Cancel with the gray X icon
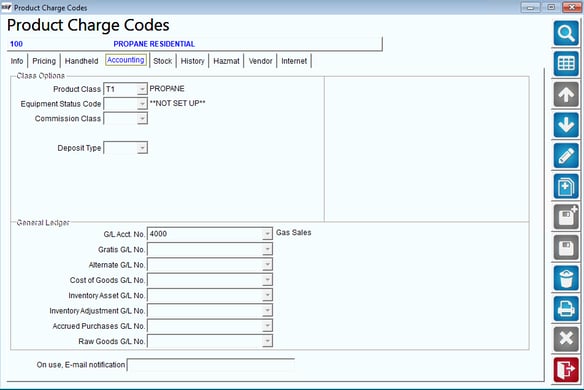 [566, 339]
